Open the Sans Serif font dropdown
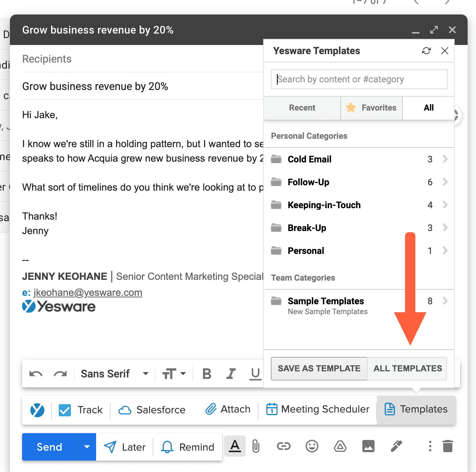Image resolution: width=476 pixels, height=472 pixels. coord(114,374)
